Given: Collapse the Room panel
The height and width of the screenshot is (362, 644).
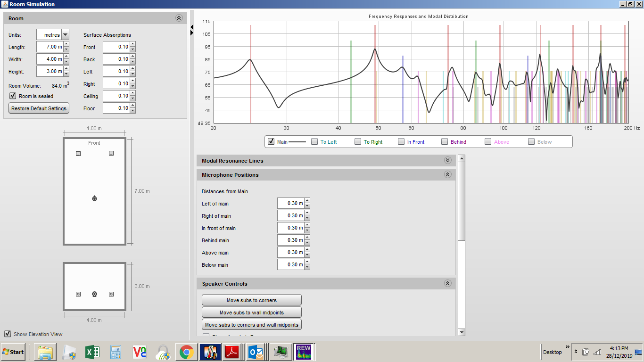Looking at the screenshot, I should click(179, 18).
